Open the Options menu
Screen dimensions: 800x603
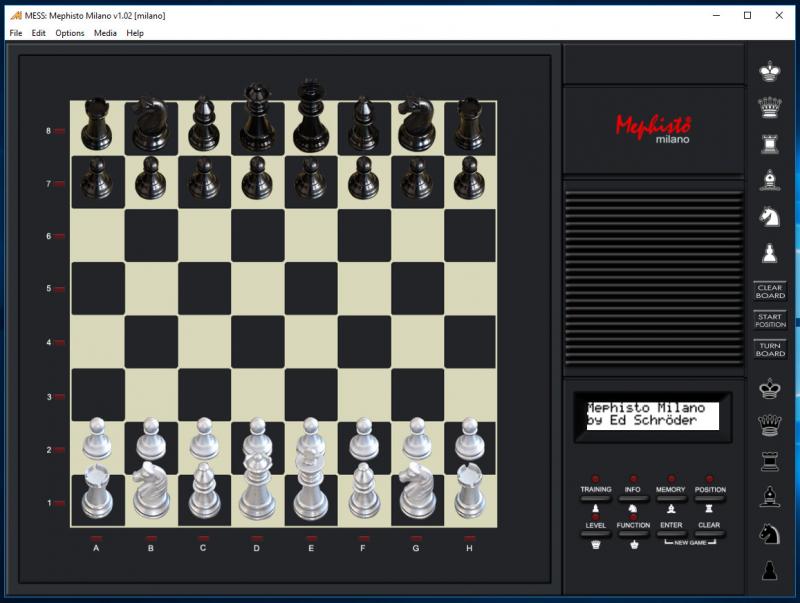point(70,33)
